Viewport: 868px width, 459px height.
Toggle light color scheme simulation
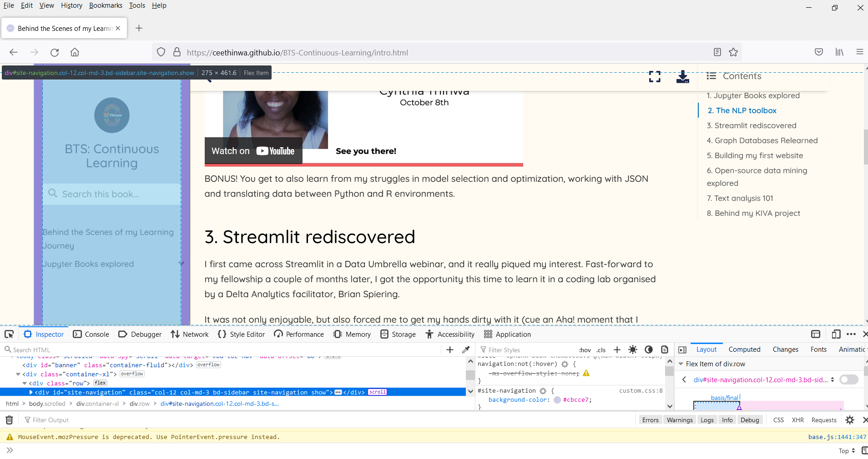(x=633, y=349)
